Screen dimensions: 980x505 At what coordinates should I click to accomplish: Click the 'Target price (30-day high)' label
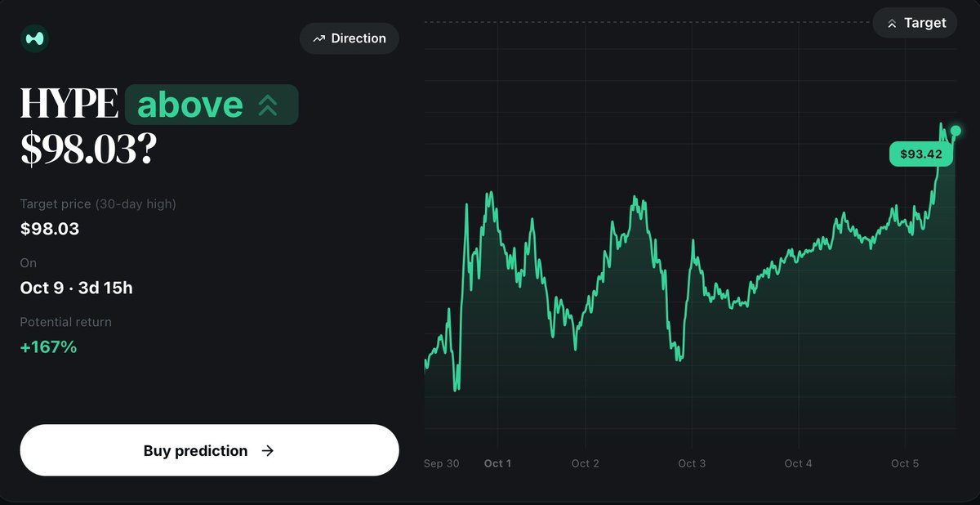98,203
